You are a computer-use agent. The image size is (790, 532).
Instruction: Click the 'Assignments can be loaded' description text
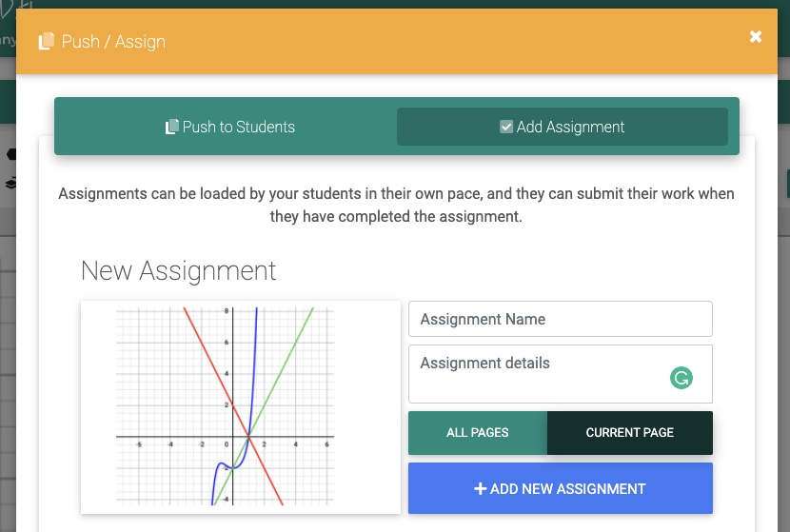396,205
